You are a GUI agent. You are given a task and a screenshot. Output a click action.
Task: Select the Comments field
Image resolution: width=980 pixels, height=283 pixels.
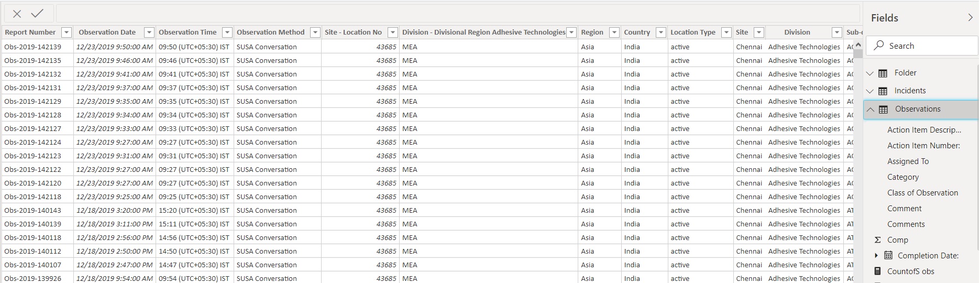click(x=906, y=224)
